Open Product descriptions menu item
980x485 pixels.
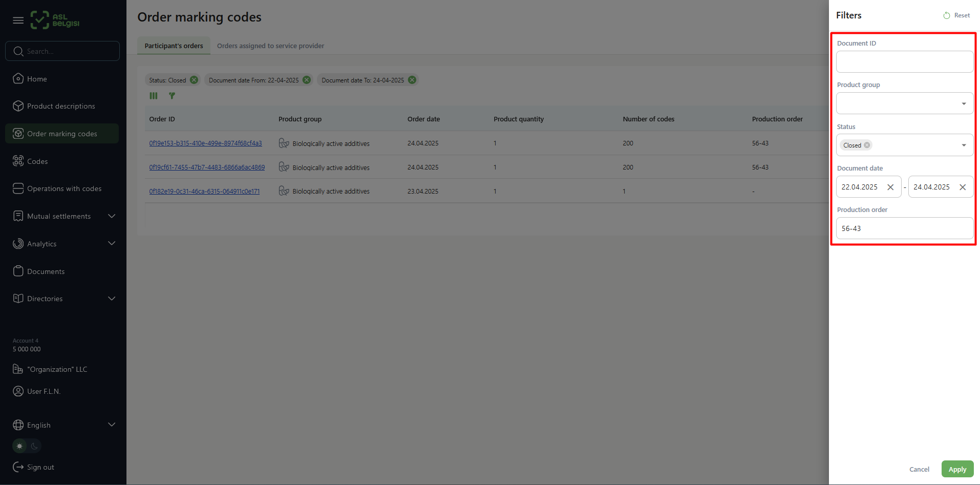pos(62,106)
